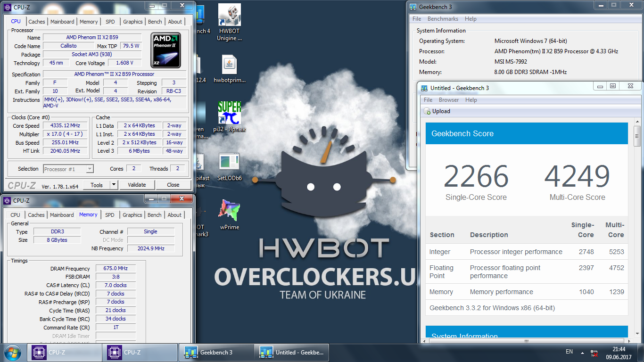Open the Tools dropdown arrow in CPU-Z

[x=114, y=185]
